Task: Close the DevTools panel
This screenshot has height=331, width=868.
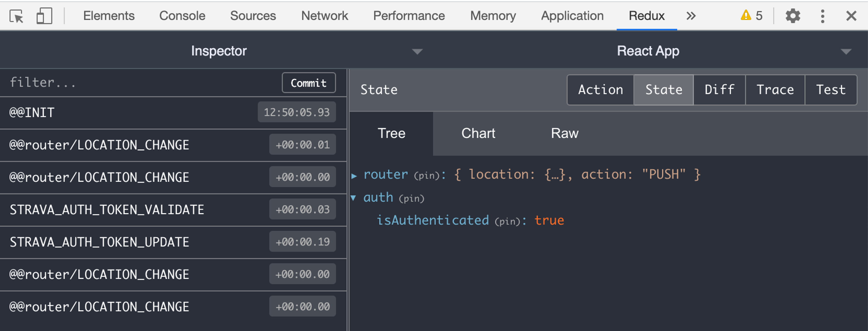Action: (x=851, y=16)
